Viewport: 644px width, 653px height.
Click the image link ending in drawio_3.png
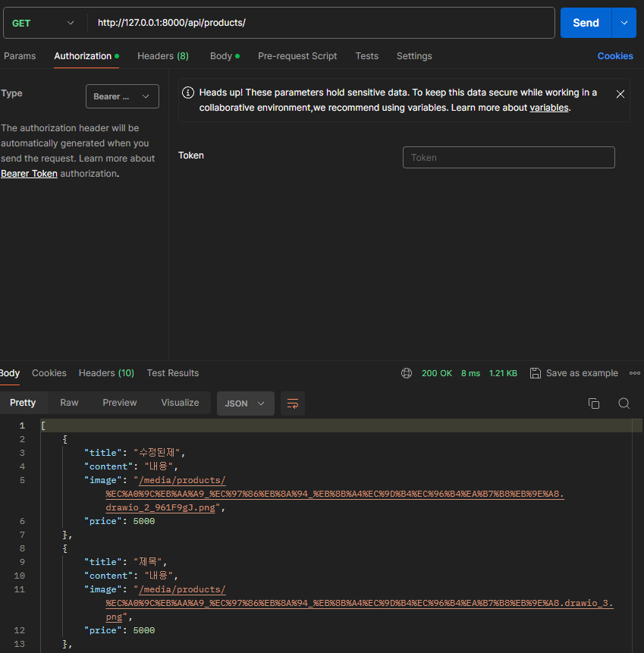pyautogui.click(x=360, y=603)
